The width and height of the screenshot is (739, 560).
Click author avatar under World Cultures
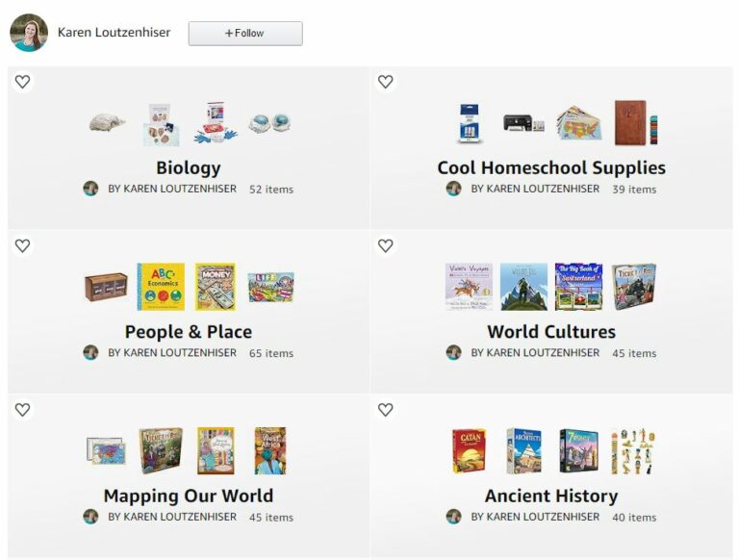(454, 352)
